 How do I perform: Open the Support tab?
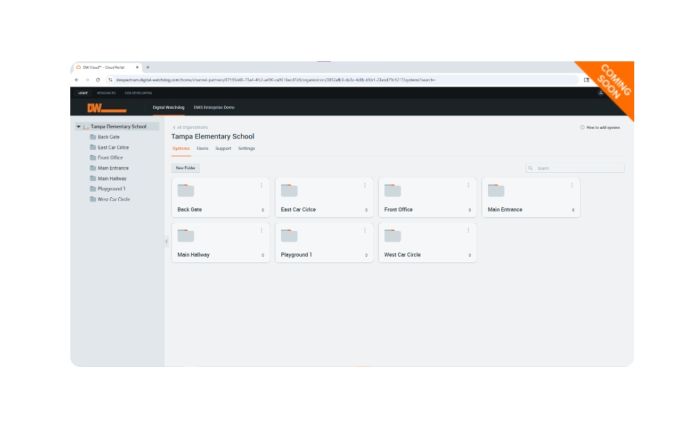[x=223, y=148]
